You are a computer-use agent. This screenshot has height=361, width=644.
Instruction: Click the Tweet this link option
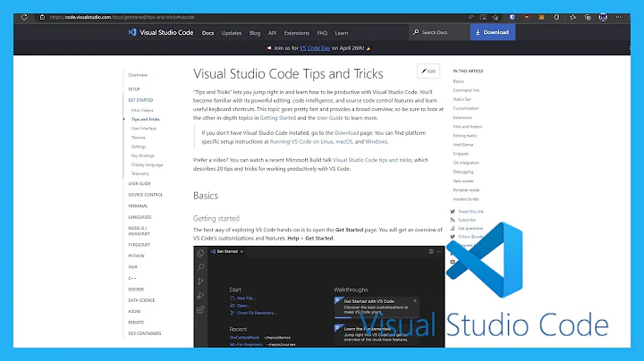pyautogui.click(x=470, y=212)
